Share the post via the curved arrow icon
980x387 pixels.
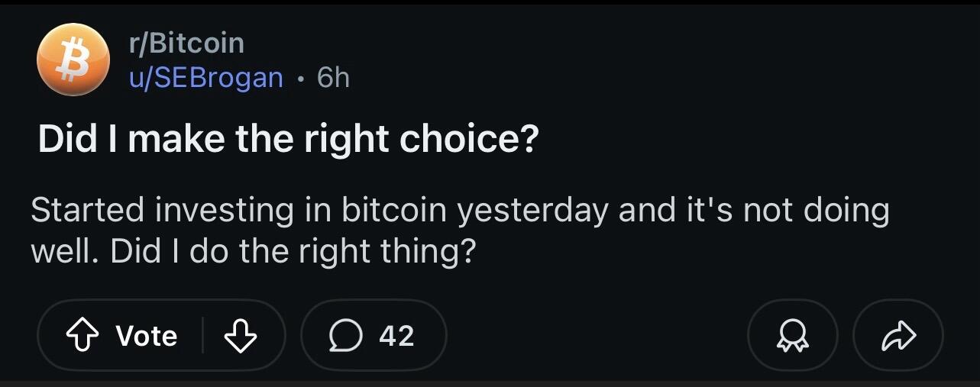click(898, 335)
